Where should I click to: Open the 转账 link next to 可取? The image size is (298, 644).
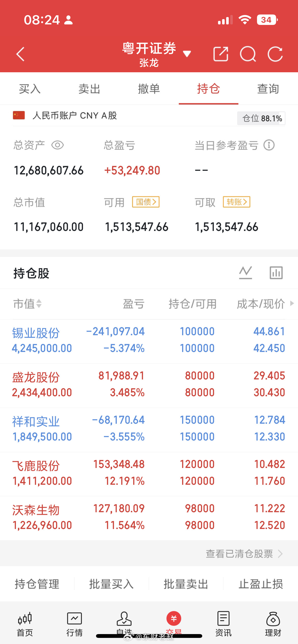click(237, 202)
